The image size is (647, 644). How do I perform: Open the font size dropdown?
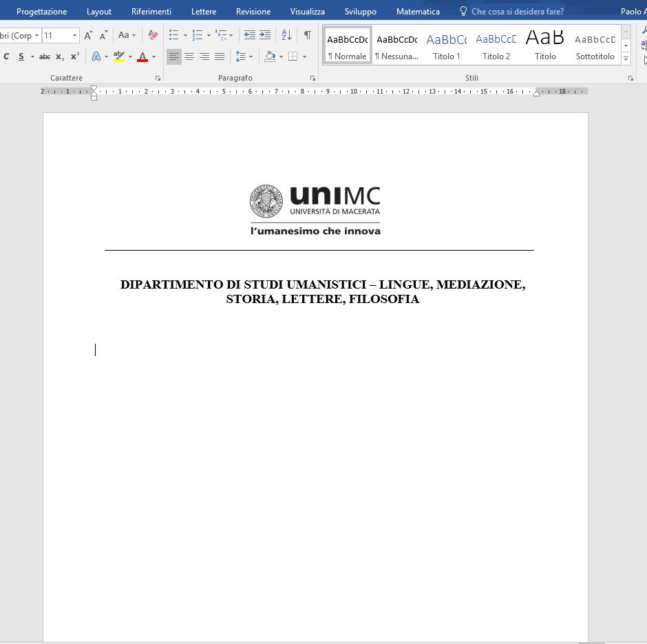(75, 36)
